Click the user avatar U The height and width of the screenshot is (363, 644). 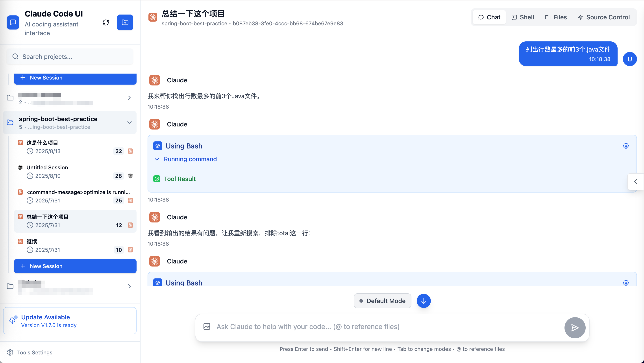click(x=629, y=59)
